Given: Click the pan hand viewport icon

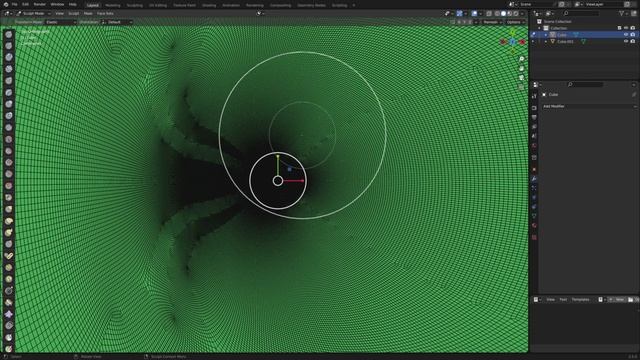Looking at the screenshot, I should [x=521, y=69].
